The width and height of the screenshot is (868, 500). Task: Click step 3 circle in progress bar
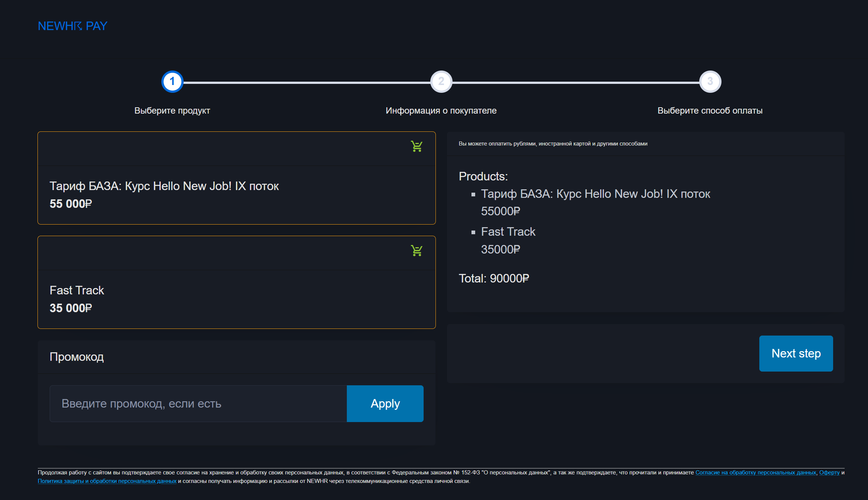click(x=710, y=81)
